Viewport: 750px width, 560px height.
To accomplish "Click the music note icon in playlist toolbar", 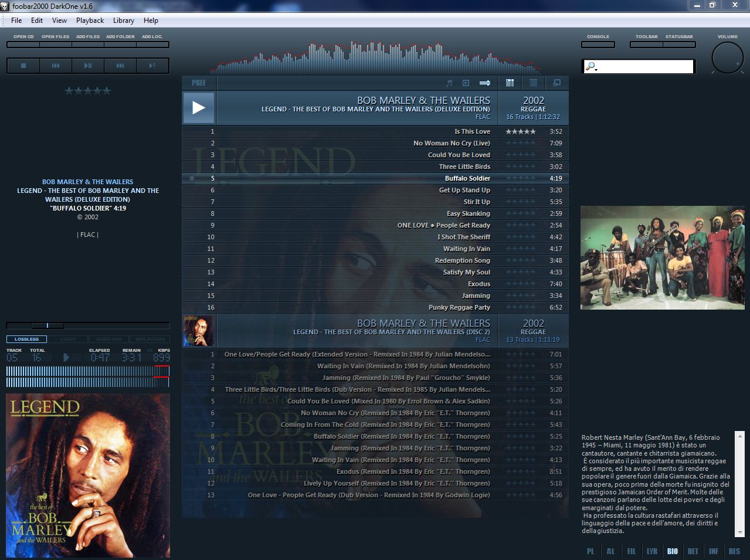I will [450, 83].
